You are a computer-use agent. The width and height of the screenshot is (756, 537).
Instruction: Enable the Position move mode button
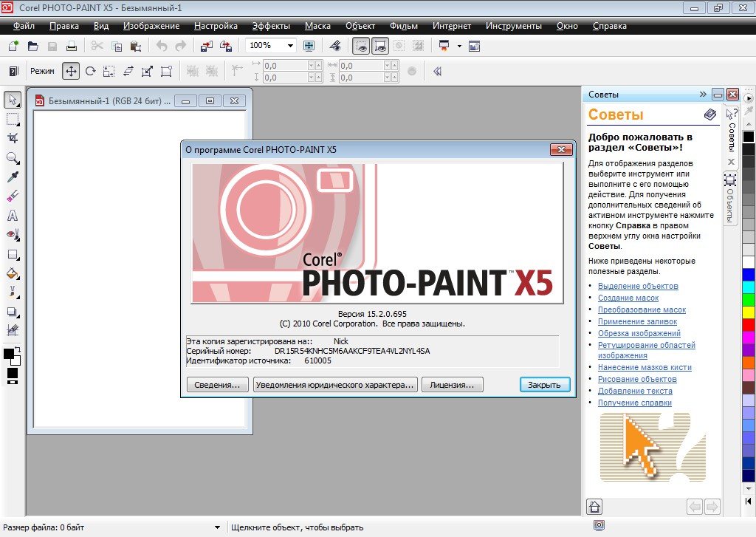tap(71, 72)
